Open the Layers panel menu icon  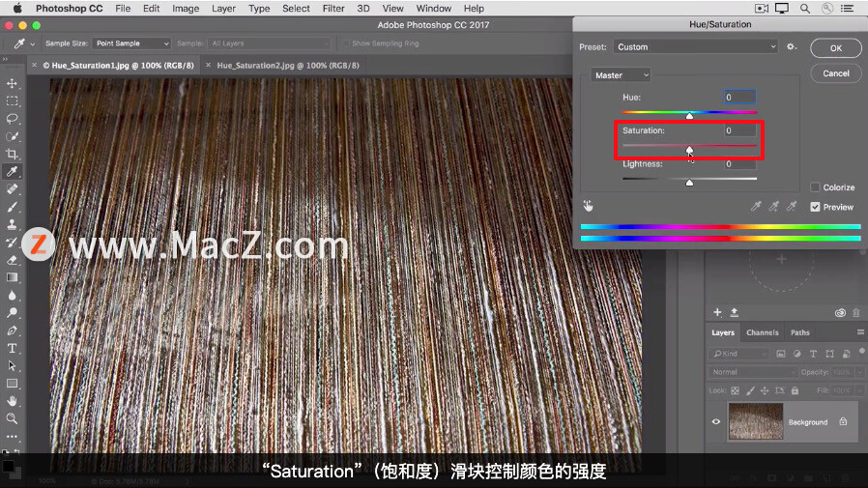860,332
